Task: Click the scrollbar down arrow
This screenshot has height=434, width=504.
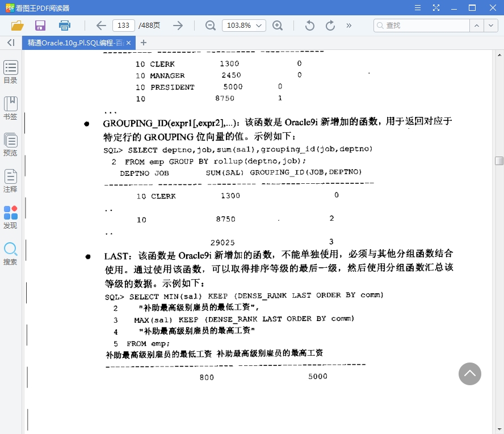Action: [499, 429]
